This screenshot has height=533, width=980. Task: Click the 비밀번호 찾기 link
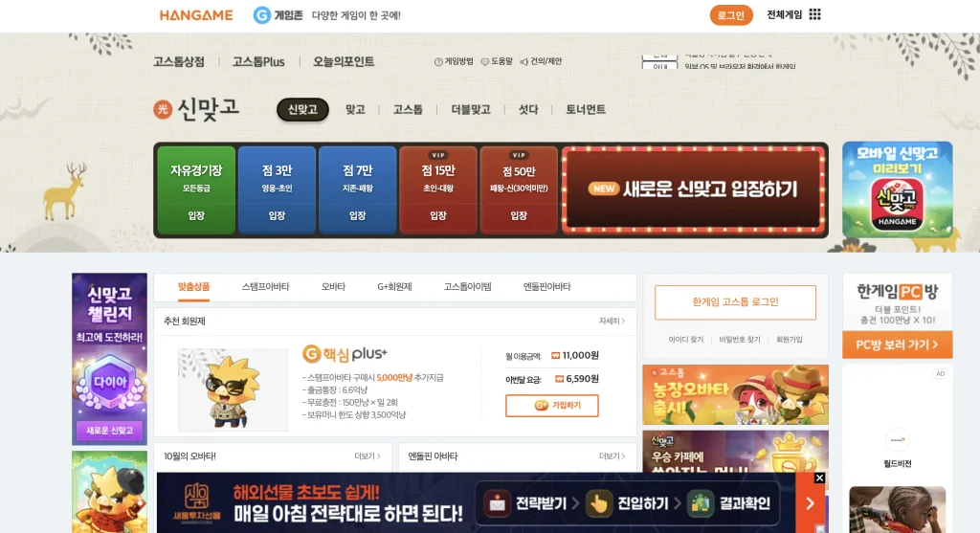click(x=740, y=340)
